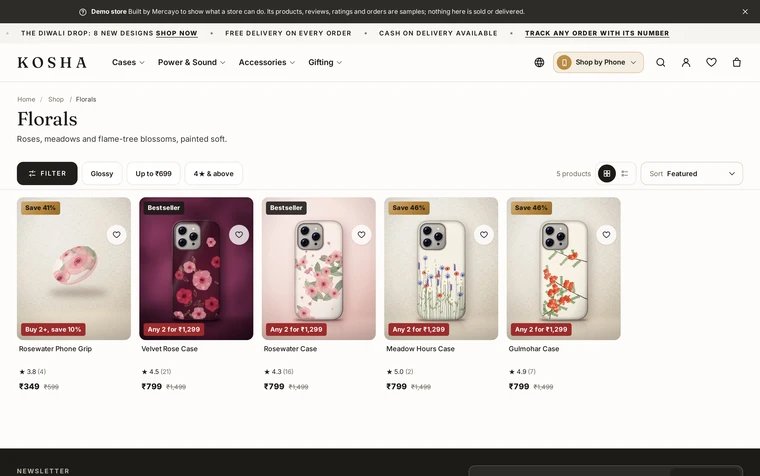760x476 pixels.
Task: Open the Rosewater Case image
Action: 318,269
